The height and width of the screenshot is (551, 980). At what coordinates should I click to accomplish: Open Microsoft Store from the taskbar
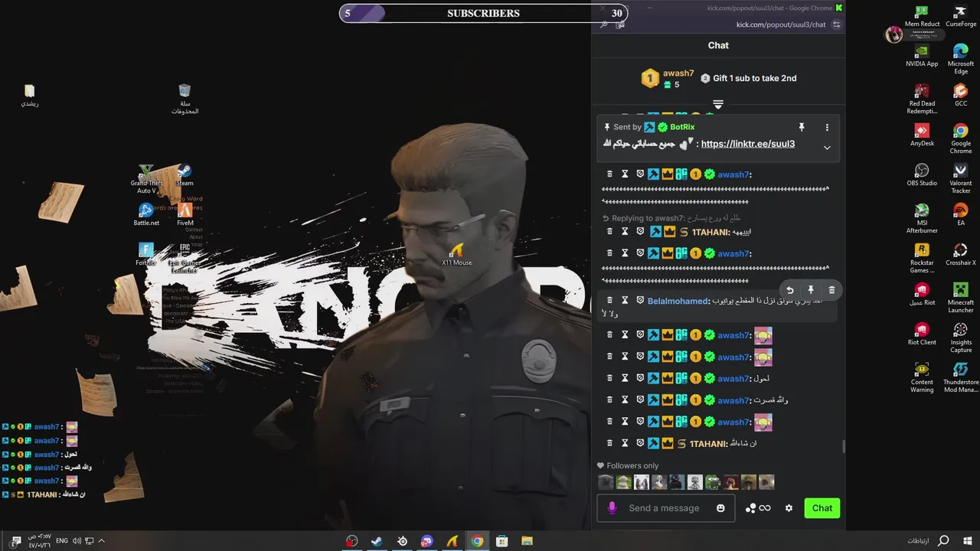click(502, 541)
